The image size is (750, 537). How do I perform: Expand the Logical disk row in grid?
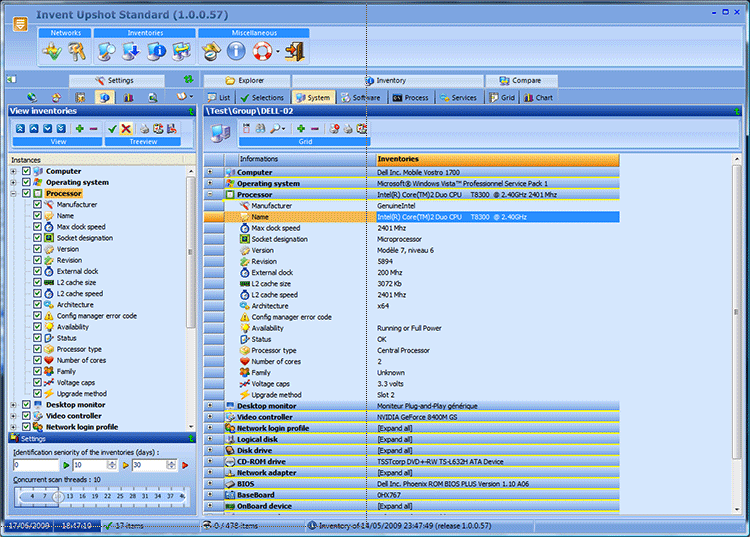(x=210, y=439)
